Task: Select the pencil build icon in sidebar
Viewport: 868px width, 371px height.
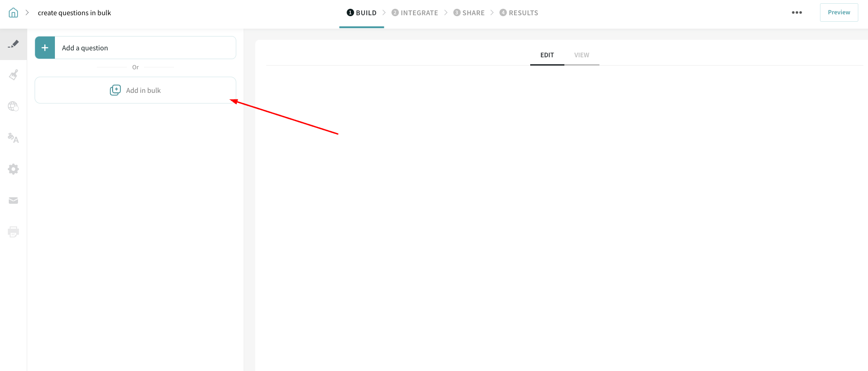Action: [x=13, y=44]
